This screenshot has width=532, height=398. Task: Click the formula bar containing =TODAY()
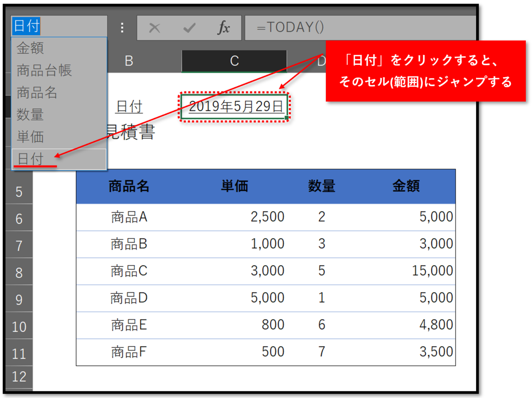tap(332, 27)
